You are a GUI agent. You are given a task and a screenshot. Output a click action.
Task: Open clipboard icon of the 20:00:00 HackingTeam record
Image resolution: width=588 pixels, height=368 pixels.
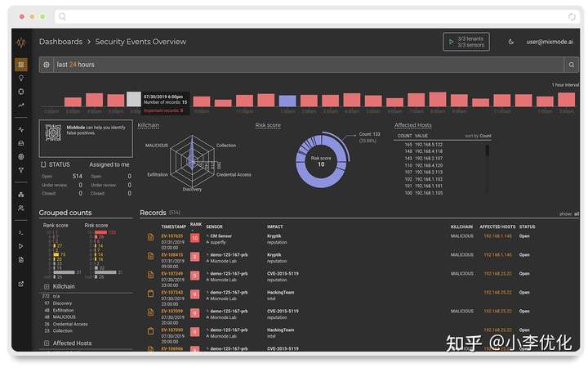[x=150, y=331]
